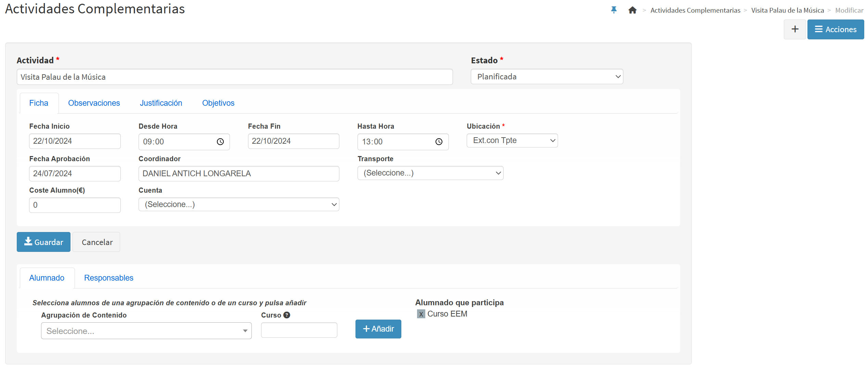Remove Curso EEM with X icon
The width and height of the screenshot is (868, 386).
click(x=421, y=314)
